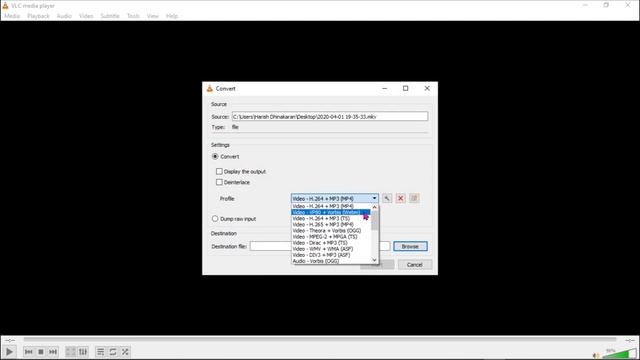
Task: Click VLC cone icon in main title bar
Action: click(x=5, y=6)
